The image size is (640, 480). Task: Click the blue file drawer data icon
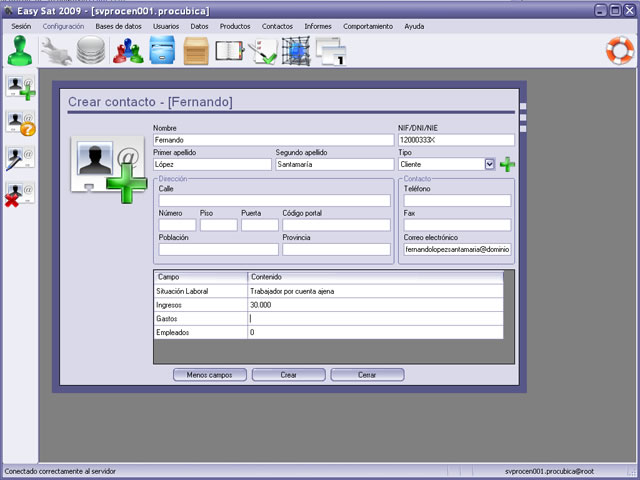tap(162, 50)
